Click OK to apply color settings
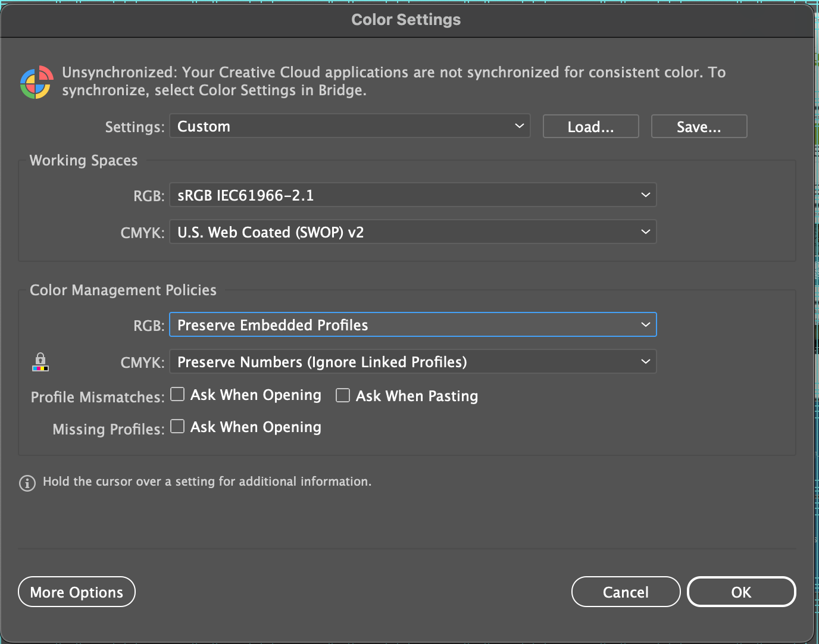This screenshot has width=819, height=644. pos(741,592)
